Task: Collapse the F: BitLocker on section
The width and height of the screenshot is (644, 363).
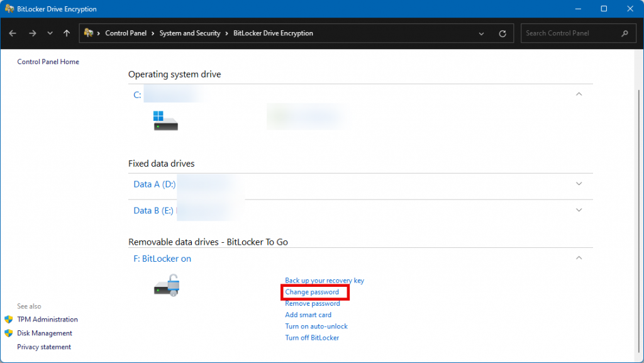Action: 579,258
